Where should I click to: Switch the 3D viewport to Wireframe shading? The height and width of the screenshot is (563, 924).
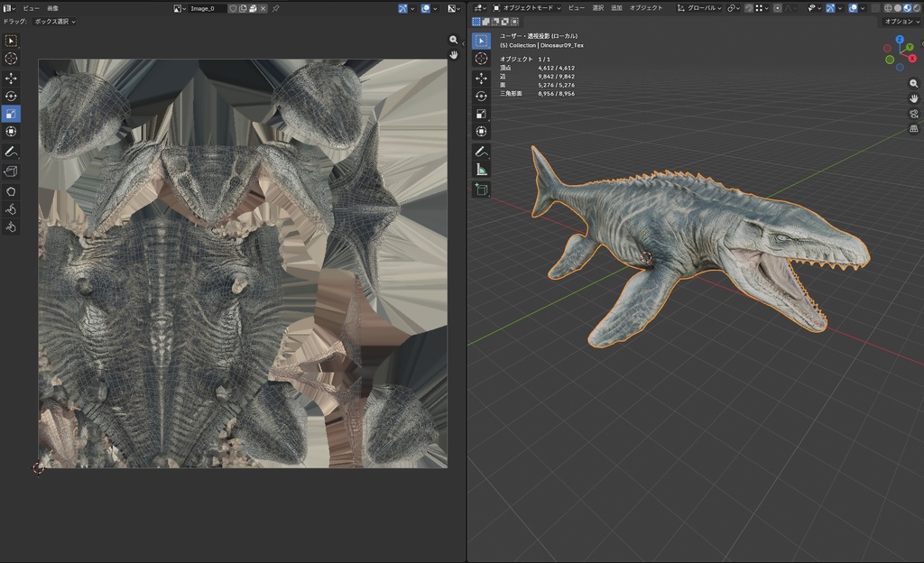click(887, 8)
